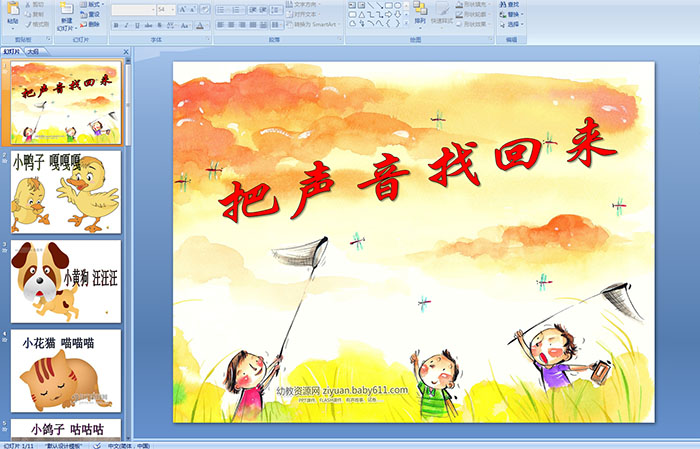Click the Cut (剪切) scissors icon
Screen dimensions: 700x449
point(28,4)
